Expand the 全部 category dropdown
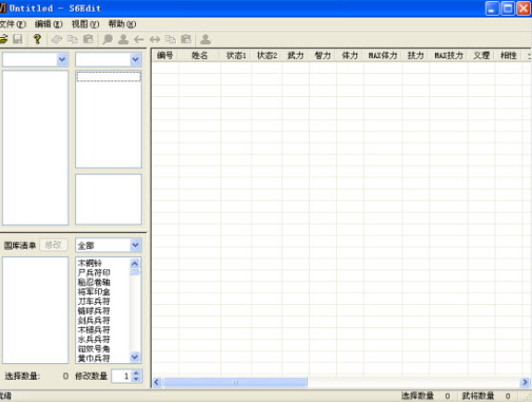 135,245
